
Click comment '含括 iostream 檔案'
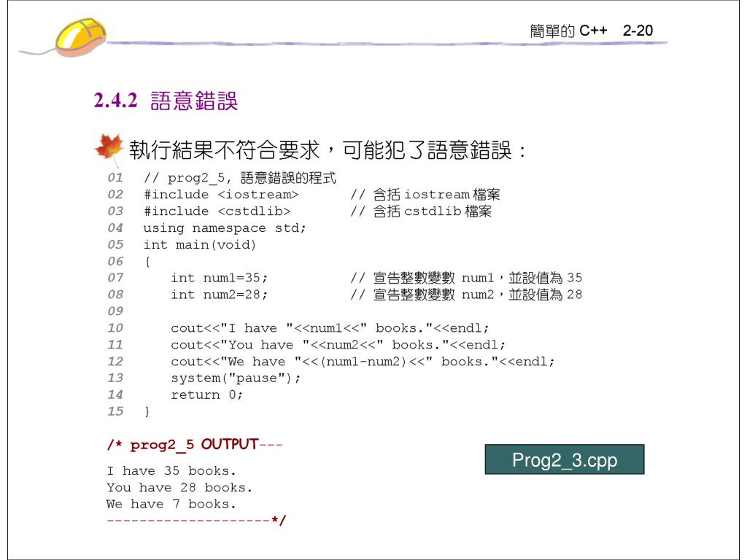coord(425,195)
